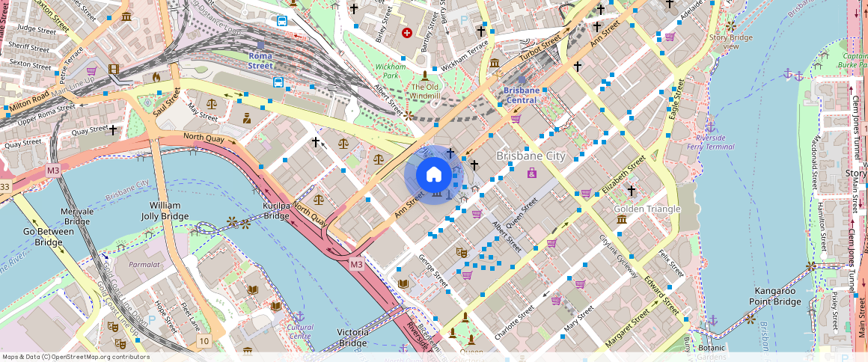Click the cinema film icon near Petrie Terrace

tap(114, 70)
